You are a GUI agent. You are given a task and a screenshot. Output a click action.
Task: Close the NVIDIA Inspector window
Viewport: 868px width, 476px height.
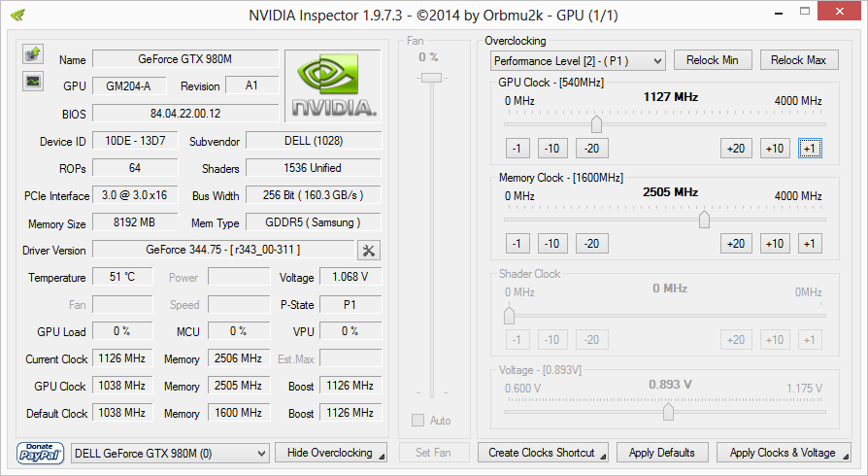click(839, 11)
